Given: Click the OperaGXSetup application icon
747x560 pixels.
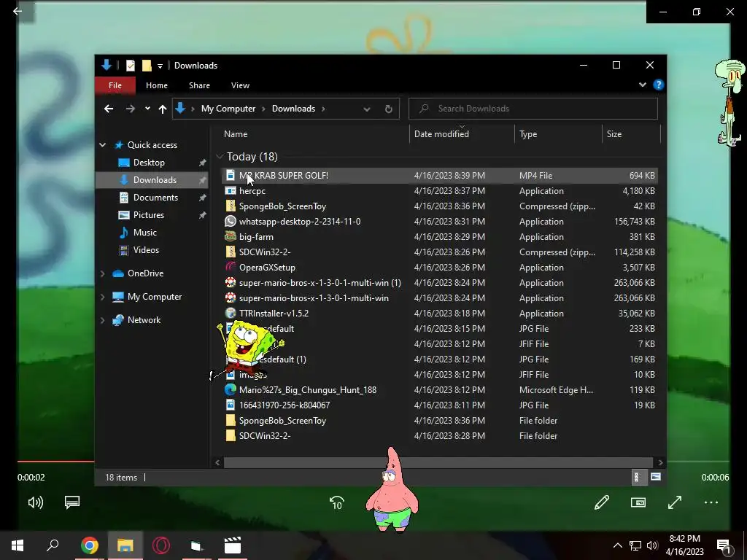Looking at the screenshot, I should point(231,267).
